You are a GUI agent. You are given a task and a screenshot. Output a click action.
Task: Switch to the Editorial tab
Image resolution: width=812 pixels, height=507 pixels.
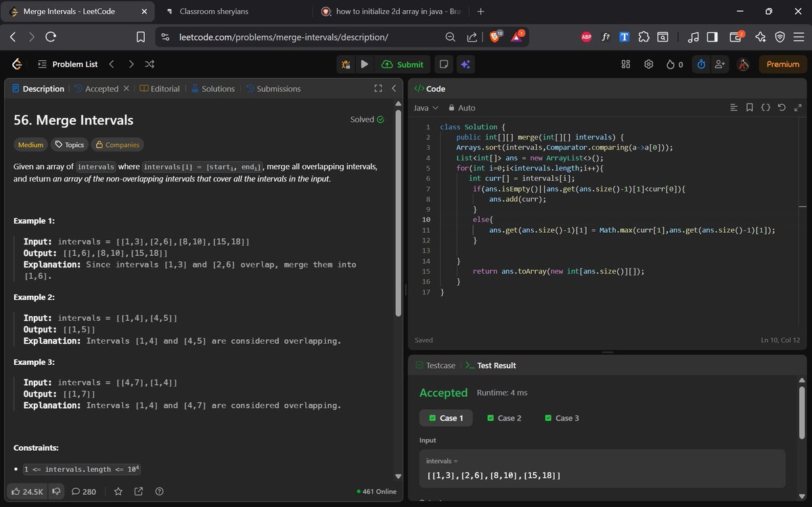click(160, 89)
